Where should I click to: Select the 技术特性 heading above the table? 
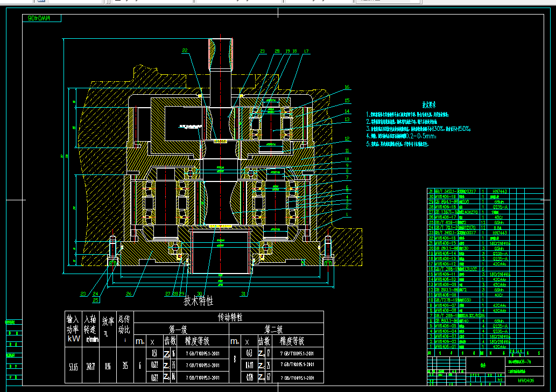coord(198,301)
